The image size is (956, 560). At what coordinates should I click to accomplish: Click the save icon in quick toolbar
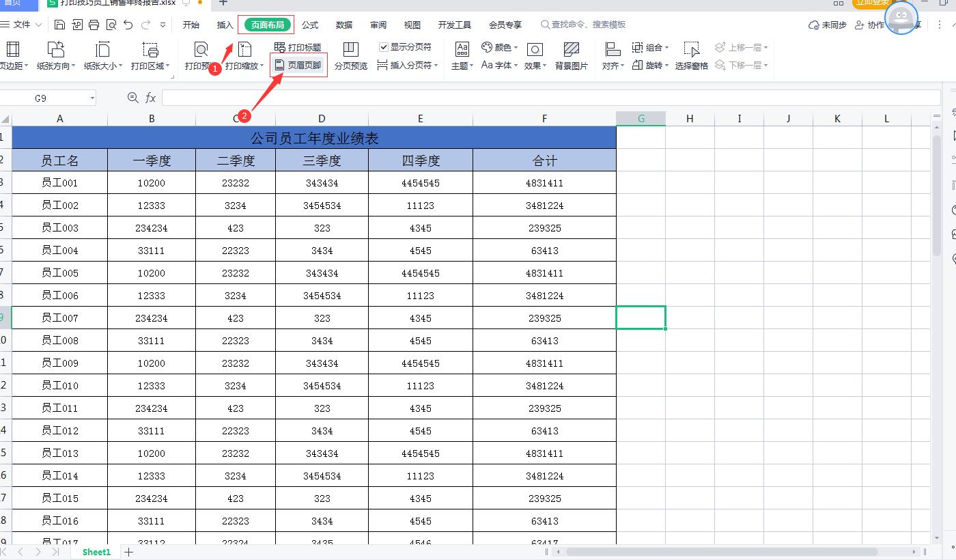(x=59, y=25)
